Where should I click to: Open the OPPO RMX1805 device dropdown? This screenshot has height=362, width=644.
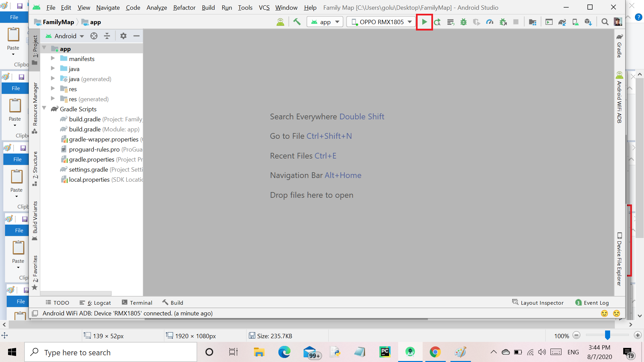coord(381,22)
